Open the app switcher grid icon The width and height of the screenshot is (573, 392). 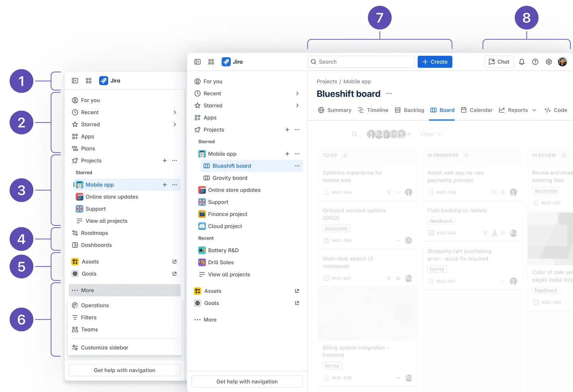211,62
